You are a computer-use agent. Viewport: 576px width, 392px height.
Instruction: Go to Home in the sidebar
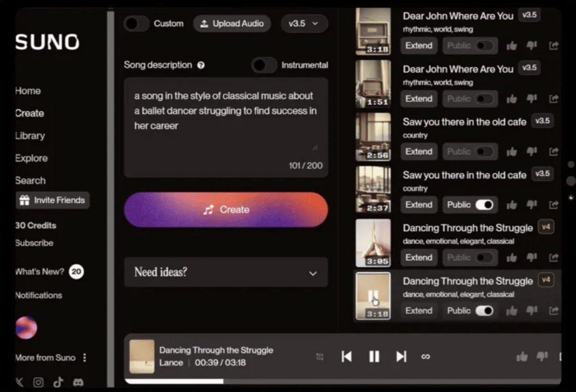(28, 91)
